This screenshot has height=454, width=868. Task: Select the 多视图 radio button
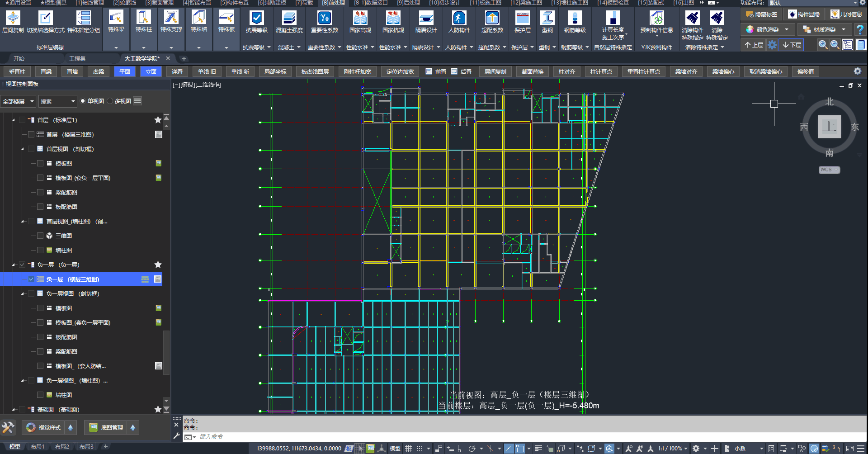coord(110,101)
